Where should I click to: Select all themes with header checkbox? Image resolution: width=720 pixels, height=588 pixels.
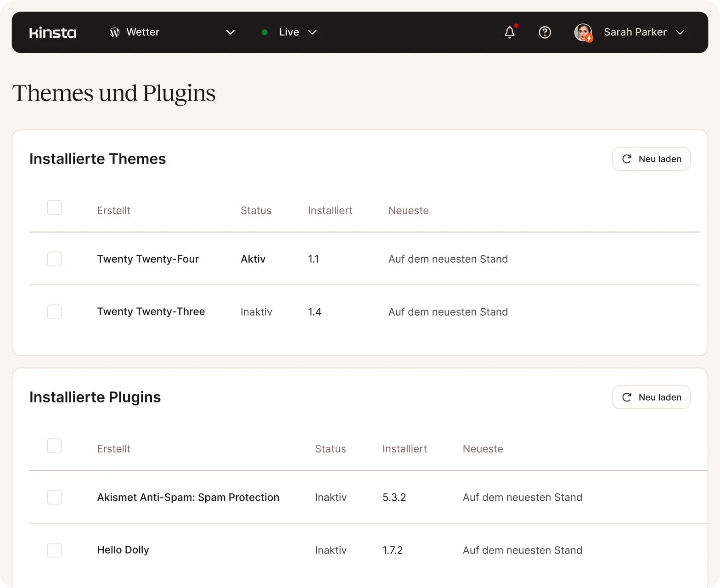click(x=54, y=208)
